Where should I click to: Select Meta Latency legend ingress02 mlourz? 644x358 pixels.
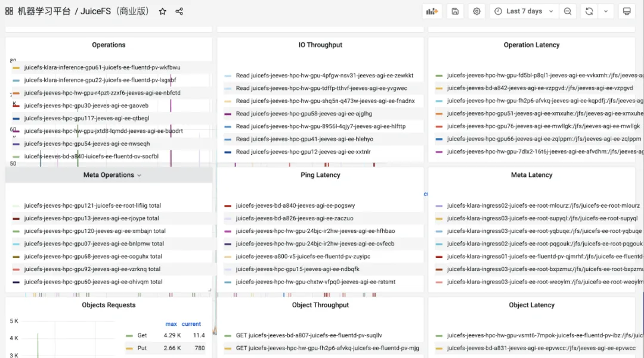[x=543, y=206]
